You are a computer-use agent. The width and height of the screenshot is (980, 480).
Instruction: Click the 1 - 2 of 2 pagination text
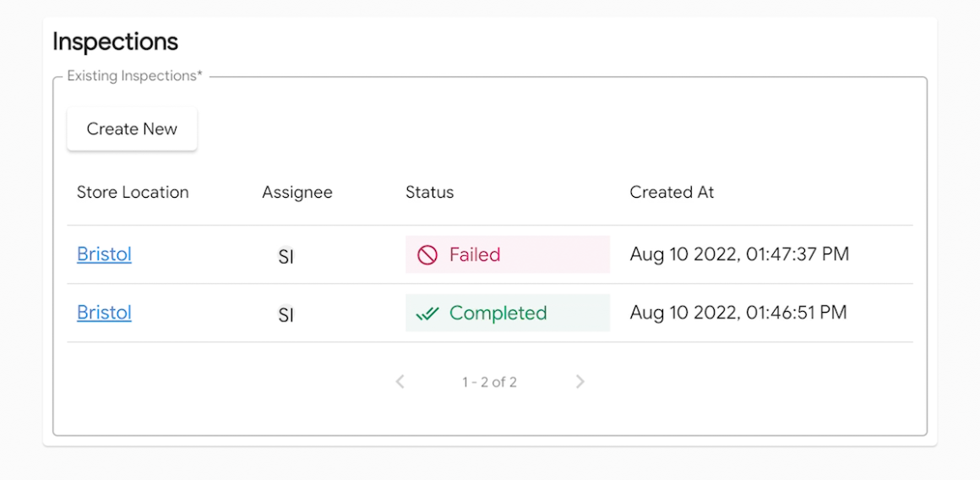click(x=489, y=382)
